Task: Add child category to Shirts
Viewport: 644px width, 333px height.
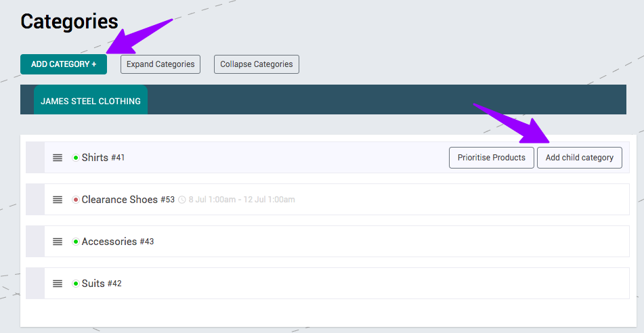Action: pos(580,158)
